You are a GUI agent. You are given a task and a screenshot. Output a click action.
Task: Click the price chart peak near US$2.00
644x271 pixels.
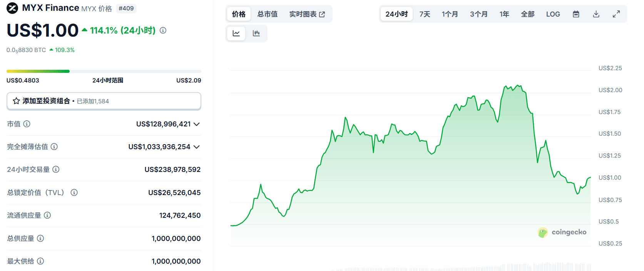[518, 86]
